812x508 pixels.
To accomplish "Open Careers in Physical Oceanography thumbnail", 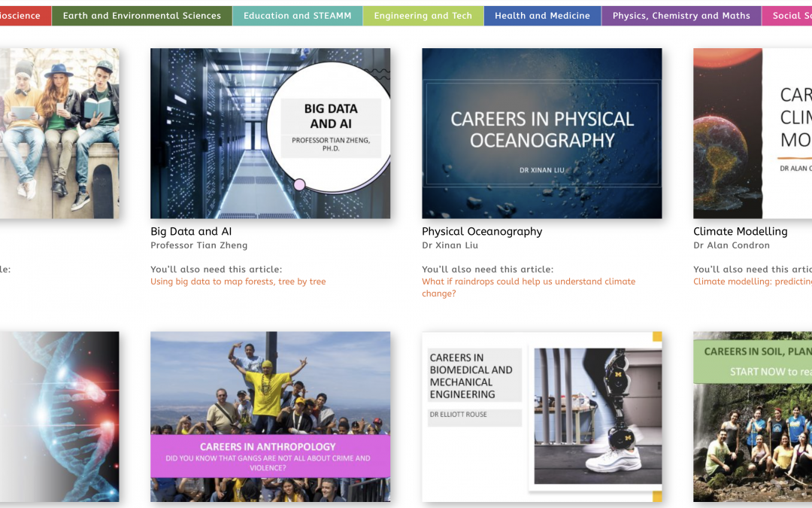I will (541, 133).
